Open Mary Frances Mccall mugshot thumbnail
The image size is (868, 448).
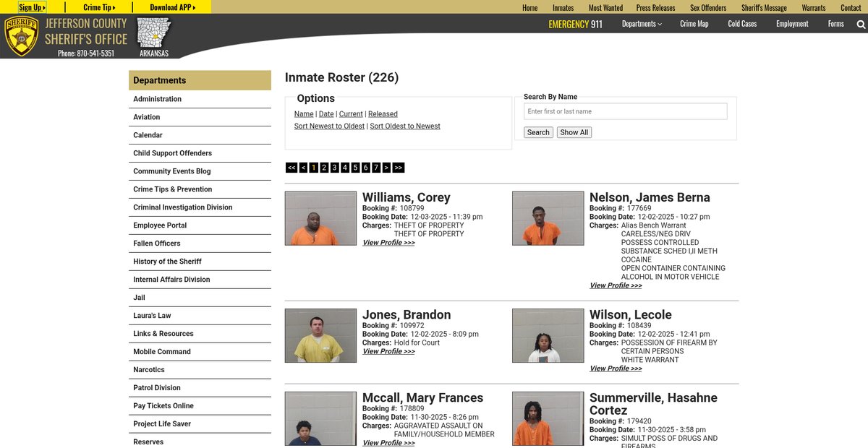320,419
